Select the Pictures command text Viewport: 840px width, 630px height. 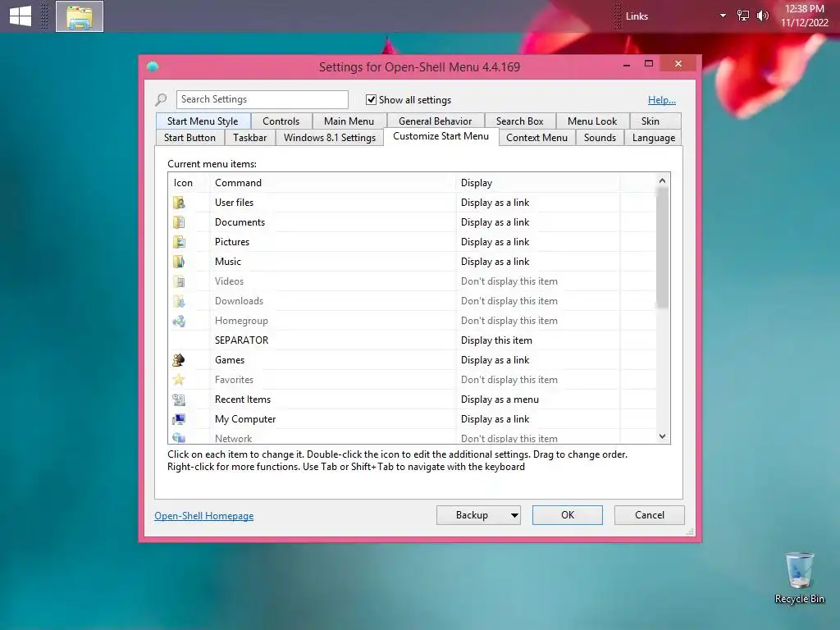click(232, 242)
